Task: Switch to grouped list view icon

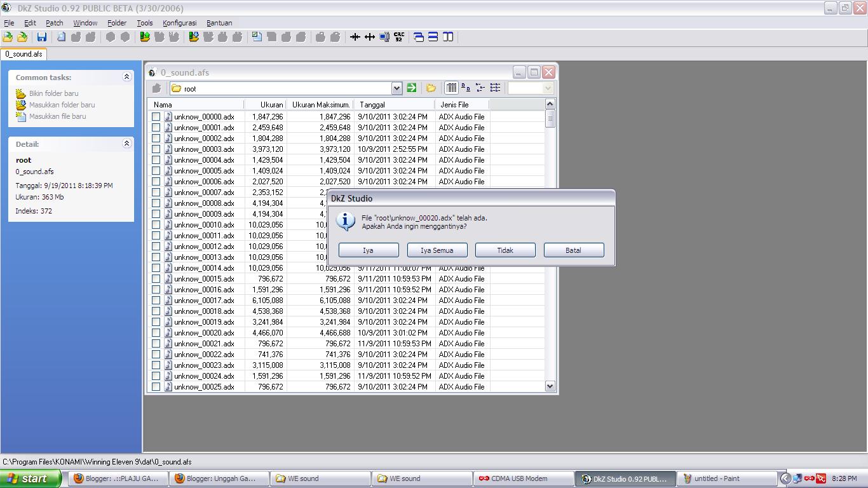Action: point(495,88)
